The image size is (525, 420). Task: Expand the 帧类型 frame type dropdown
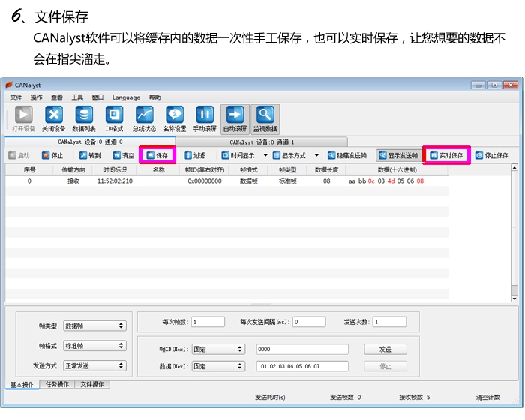(x=94, y=325)
